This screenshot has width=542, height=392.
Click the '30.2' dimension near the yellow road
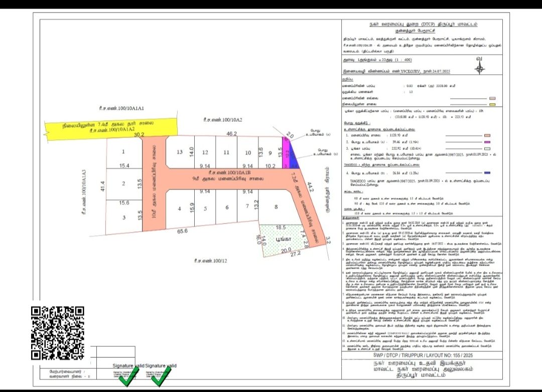(139, 134)
